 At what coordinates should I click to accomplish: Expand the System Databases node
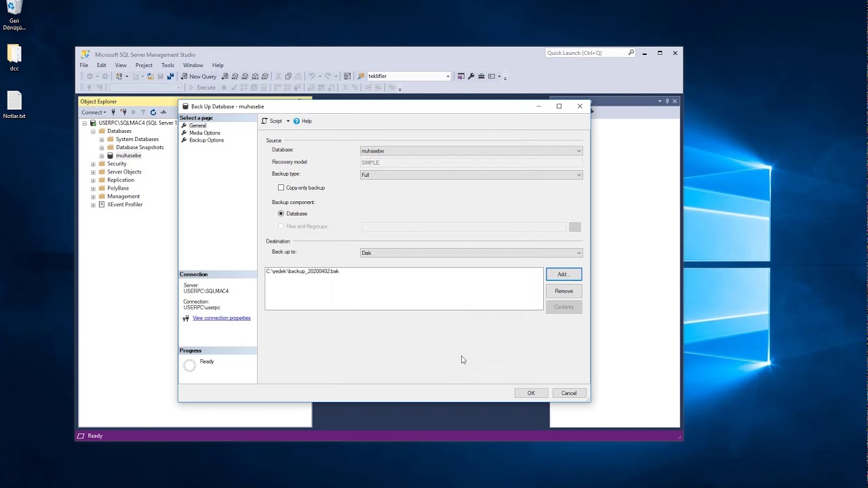102,140
